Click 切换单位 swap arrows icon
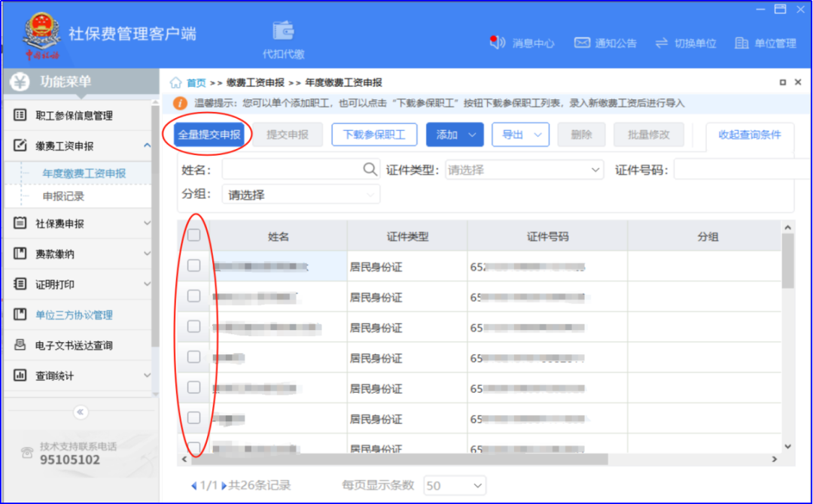Image resolution: width=813 pixels, height=504 pixels. 661,43
